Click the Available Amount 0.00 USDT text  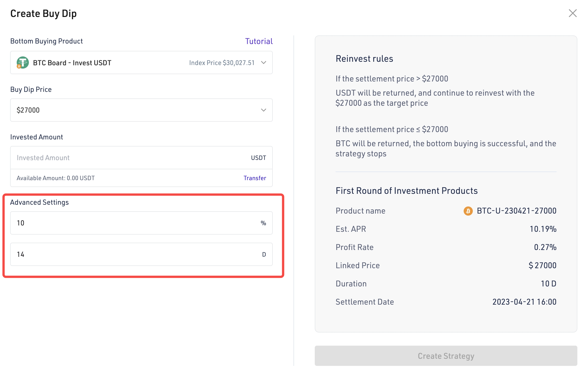(x=56, y=178)
